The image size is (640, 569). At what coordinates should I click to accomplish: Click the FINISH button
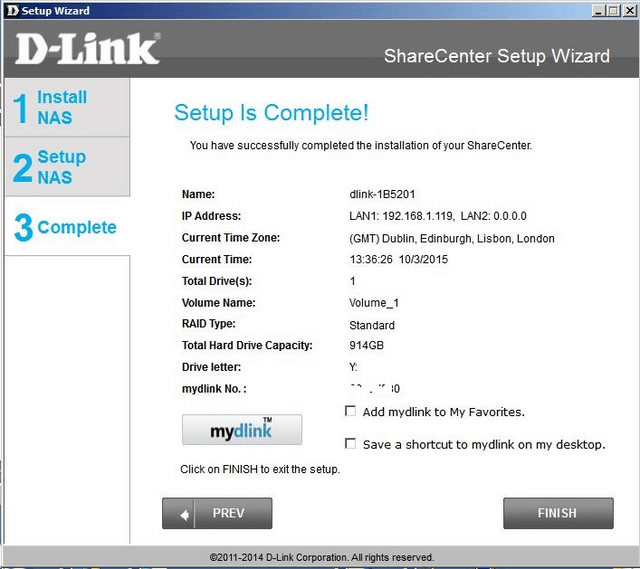[558, 513]
